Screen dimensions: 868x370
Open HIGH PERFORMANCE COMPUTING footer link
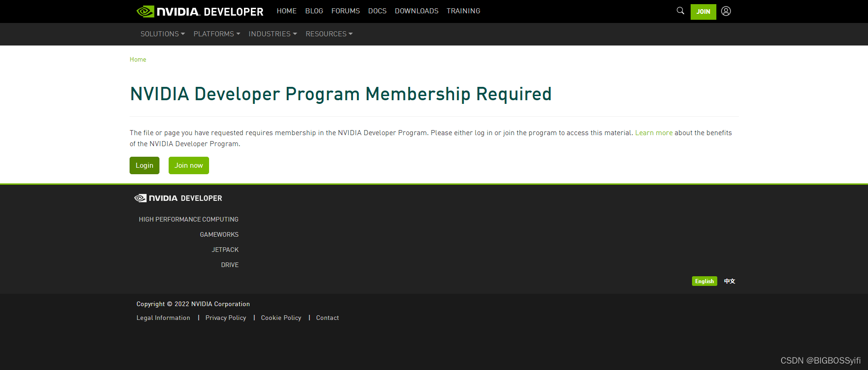click(x=189, y=219)
